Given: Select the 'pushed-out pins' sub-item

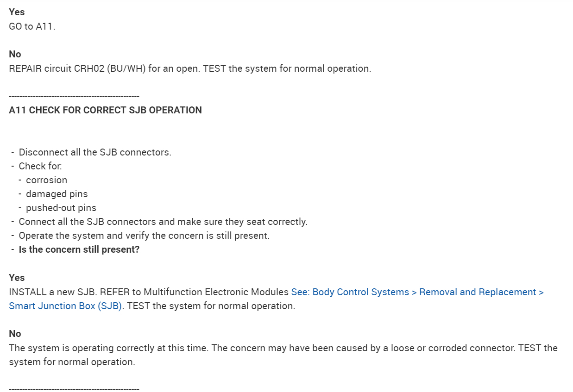Looking at the screenshot, I should coord(61,208).
